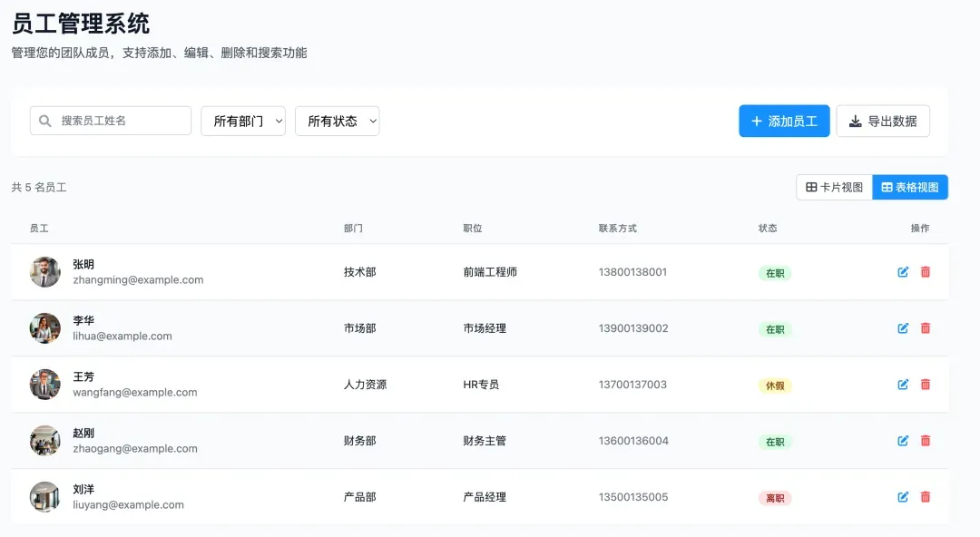Edit employee 李华 with pencil icon
The height and width of the screenshot is (537, 980).
click(903, 328)
